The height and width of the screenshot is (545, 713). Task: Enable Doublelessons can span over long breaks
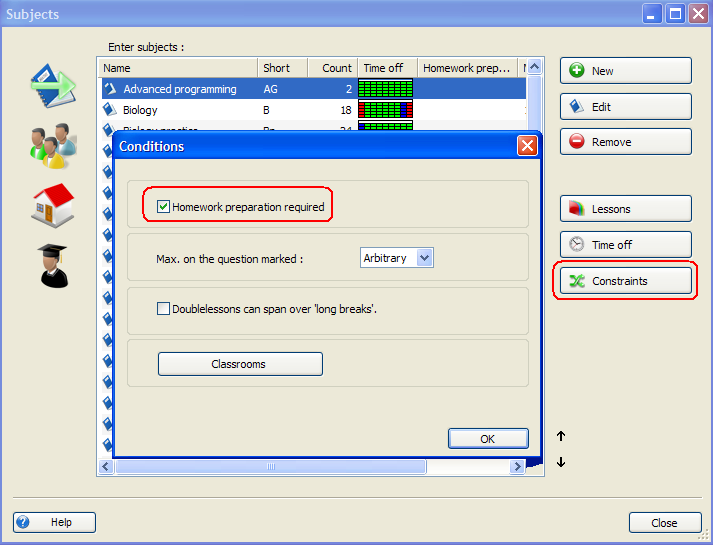click(164, 309)
